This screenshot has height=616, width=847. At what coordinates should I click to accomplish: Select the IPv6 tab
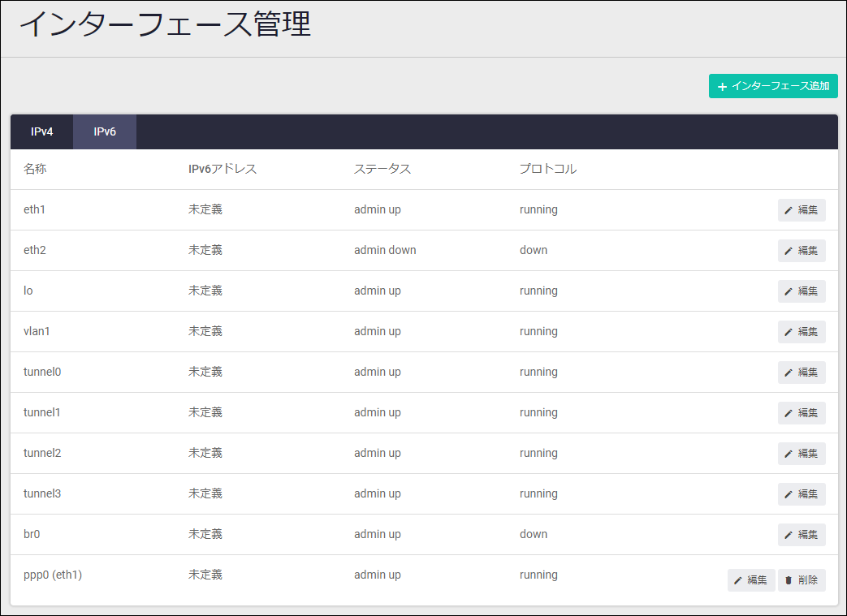pyautogui.click(x=105, y=131)
